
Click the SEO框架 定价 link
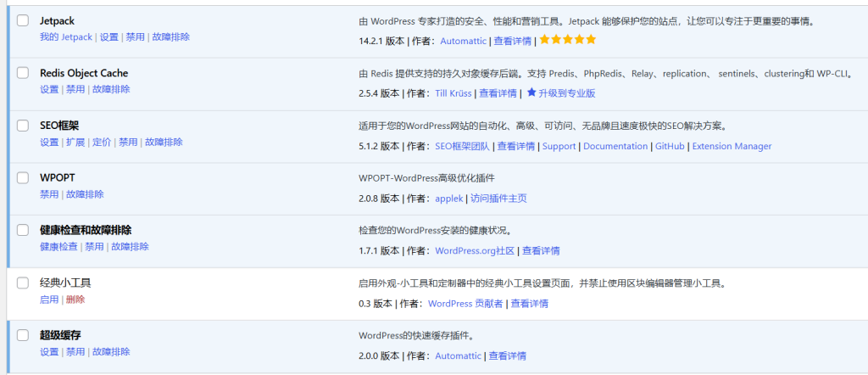click(x=102, y=142)
